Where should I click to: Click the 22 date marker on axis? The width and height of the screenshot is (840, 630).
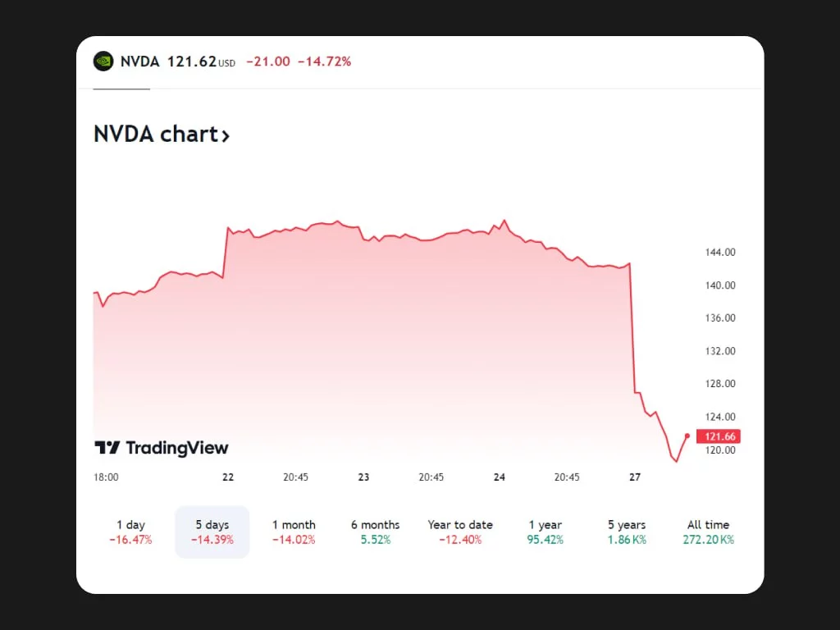[228, 477]
